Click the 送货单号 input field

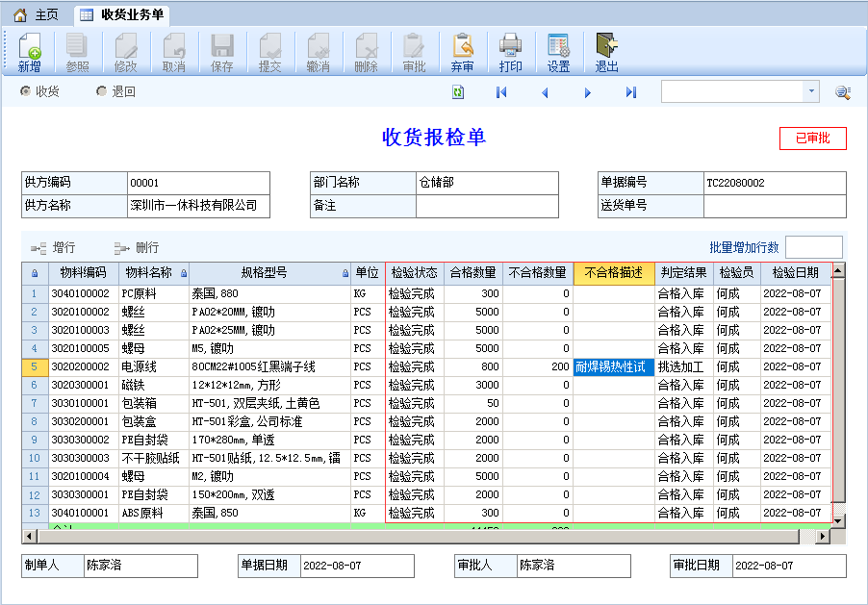[775, 206]
